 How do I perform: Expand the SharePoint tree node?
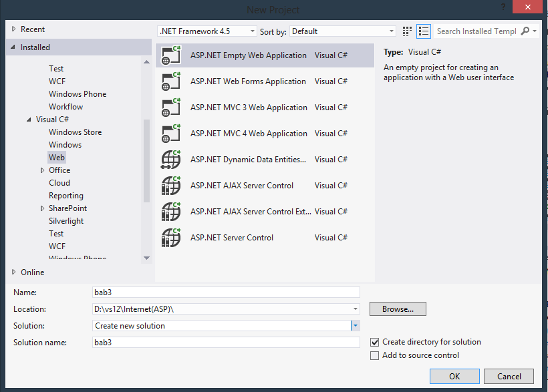click(x=42, y=208)
